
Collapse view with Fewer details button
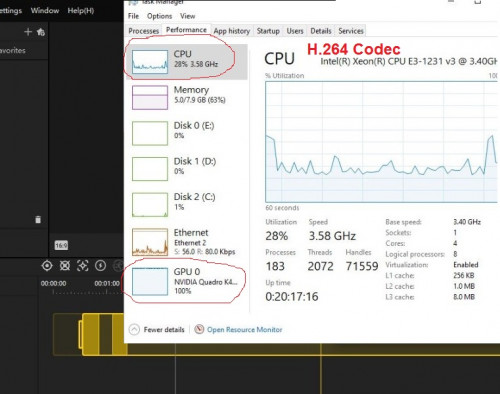(157, 330)
